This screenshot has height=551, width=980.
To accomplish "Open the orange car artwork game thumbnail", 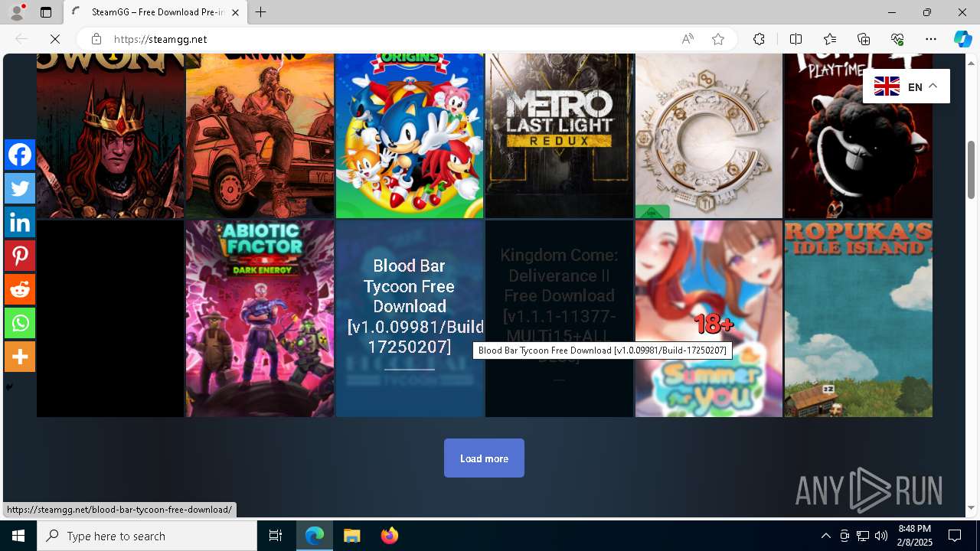I will (260, 135).
